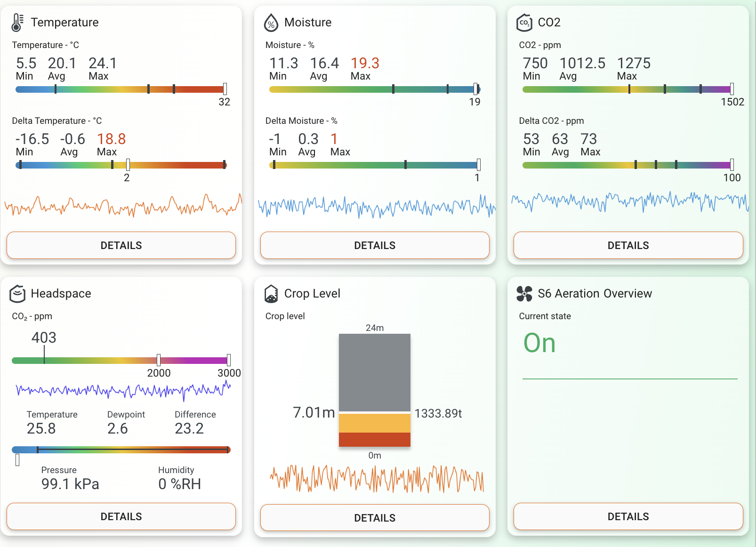Screen dimensions: 756x547
Task: Click the Headspace silo icon
Action: point(16,293)
